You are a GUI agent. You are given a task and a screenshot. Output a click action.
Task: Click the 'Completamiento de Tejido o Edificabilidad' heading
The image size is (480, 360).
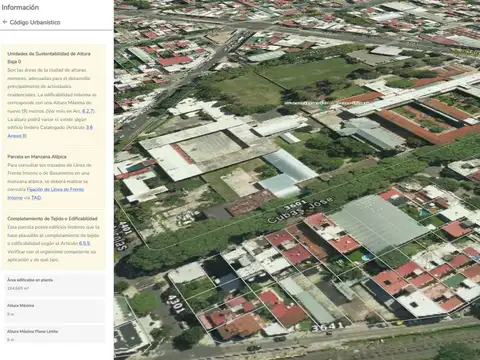coord(52,219)
